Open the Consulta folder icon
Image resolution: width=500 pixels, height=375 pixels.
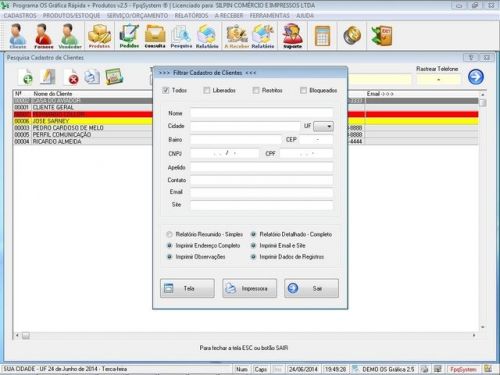point(155,36)
